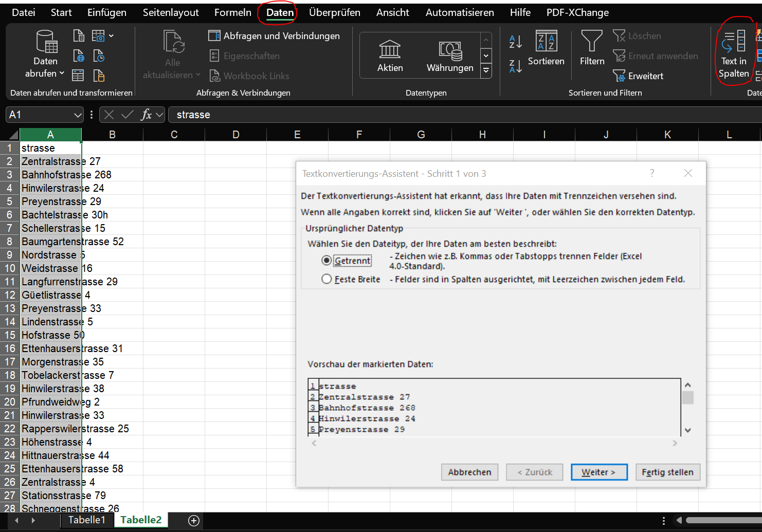Expand the Daten abrufen dropdown arrow
Viewport: 762px width, 532px height.
62,74
